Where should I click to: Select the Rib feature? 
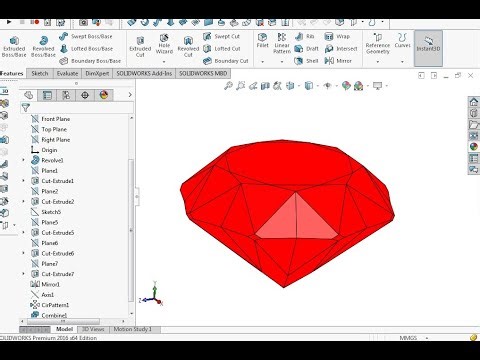pyautogui.click(x=304, y=36)
